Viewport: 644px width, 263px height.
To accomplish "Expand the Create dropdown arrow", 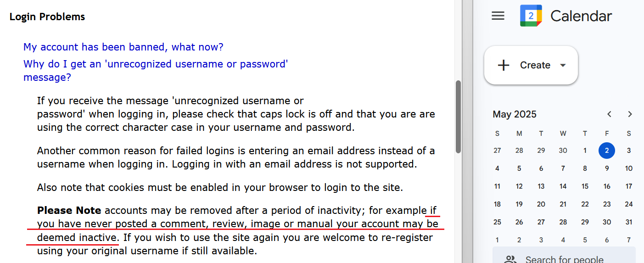I will [563, 65].
